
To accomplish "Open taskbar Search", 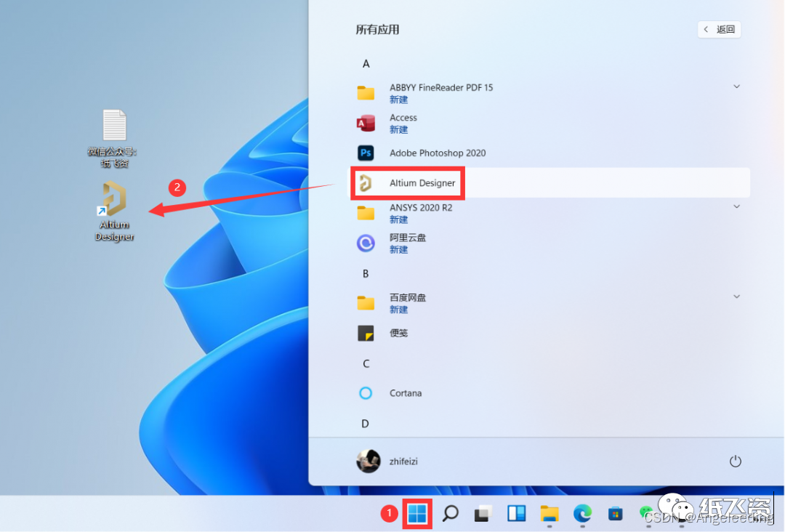I will click(451, 514).
